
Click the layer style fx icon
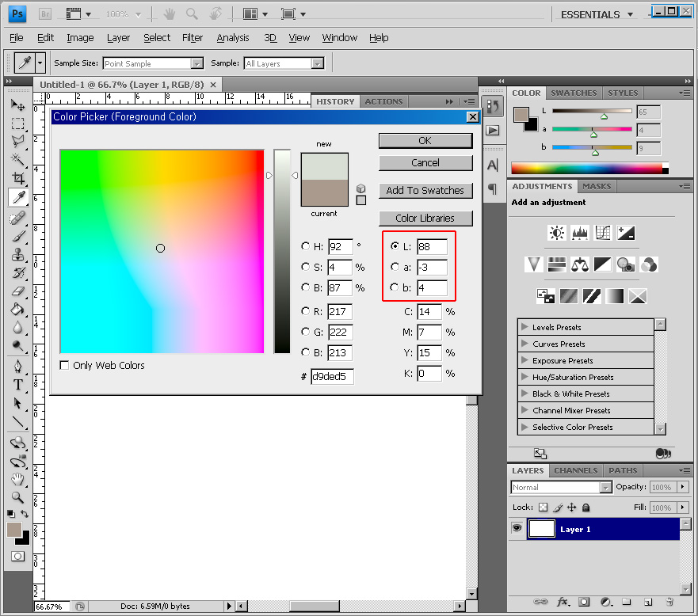click(564, 603)
